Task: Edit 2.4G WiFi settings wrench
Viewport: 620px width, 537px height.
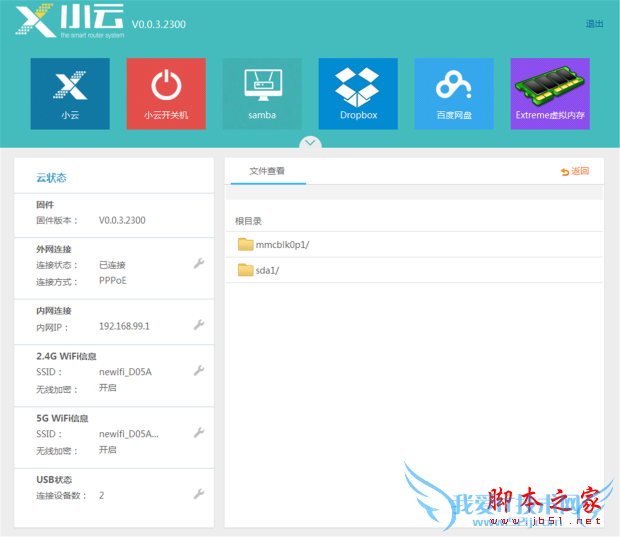Action: (x=199, y=371)
